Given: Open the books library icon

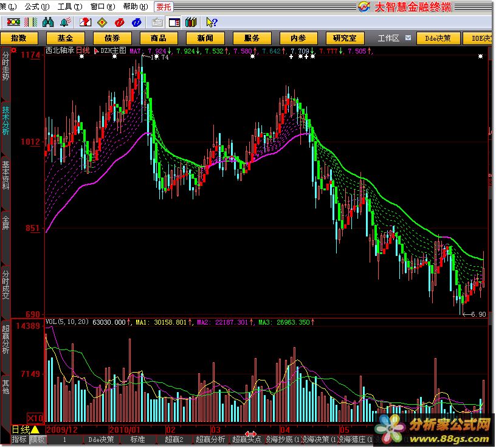Looking at the screenshot, I should [191, 22].
